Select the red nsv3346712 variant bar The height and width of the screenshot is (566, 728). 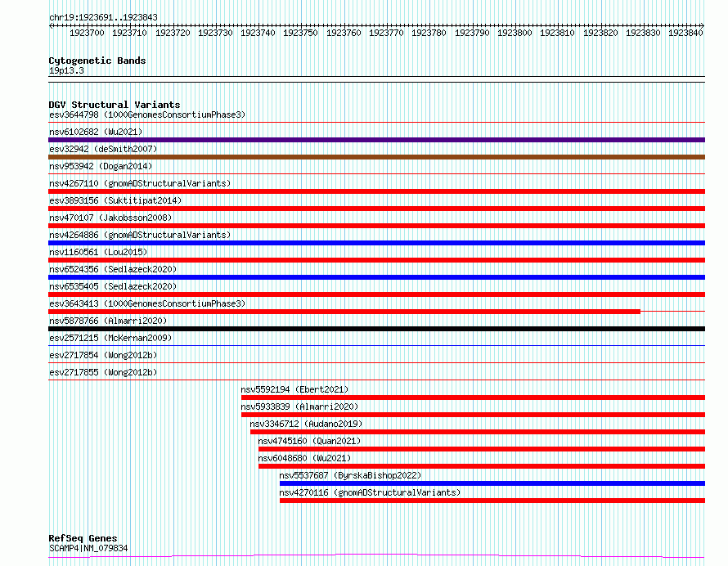click(478, 432)
